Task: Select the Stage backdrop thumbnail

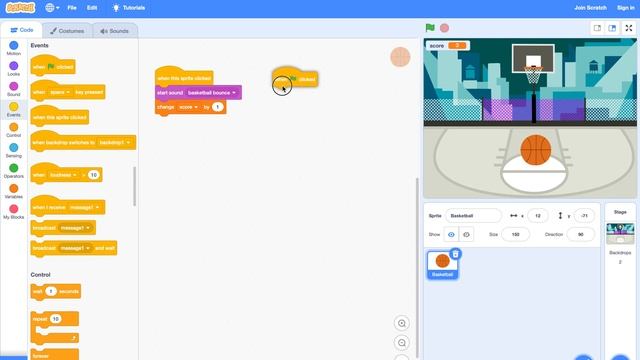Action: click(x=620, y=233)
